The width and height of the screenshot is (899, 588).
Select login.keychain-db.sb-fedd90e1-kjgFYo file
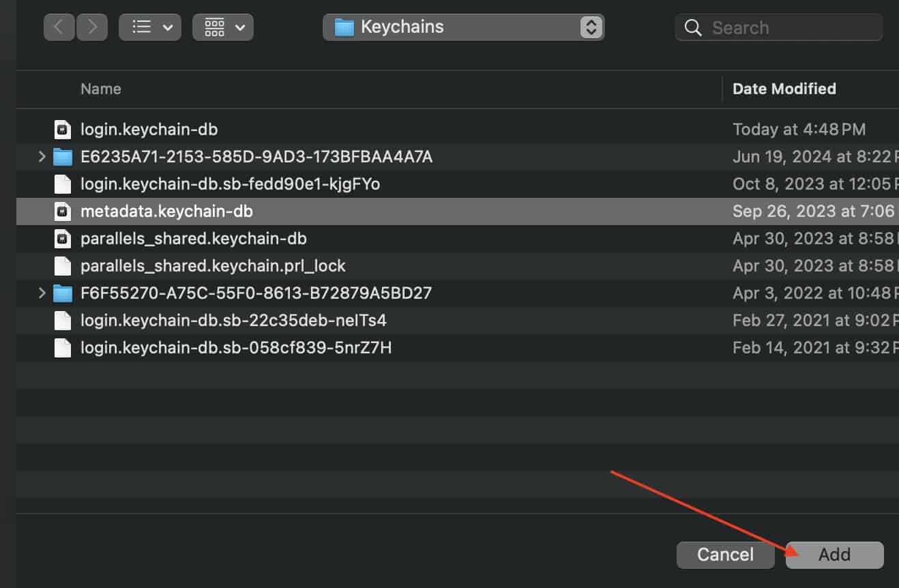pos(230,184)
